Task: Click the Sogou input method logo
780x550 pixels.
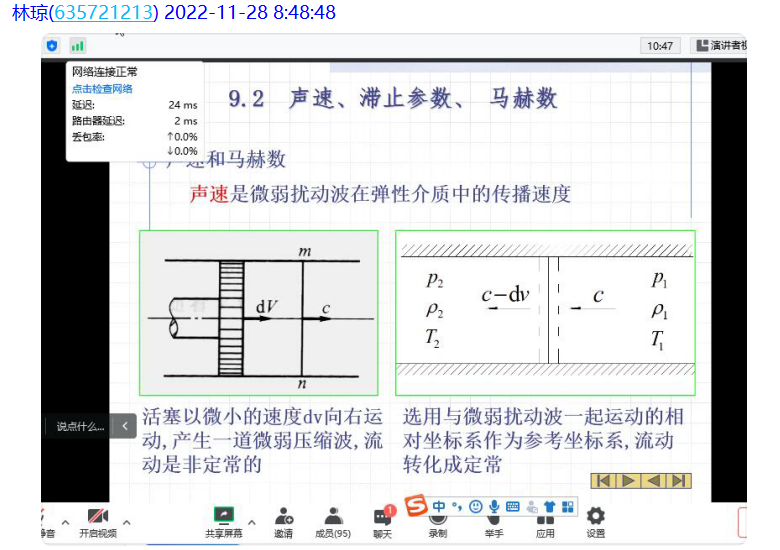Action: click(x=415, y=506)
